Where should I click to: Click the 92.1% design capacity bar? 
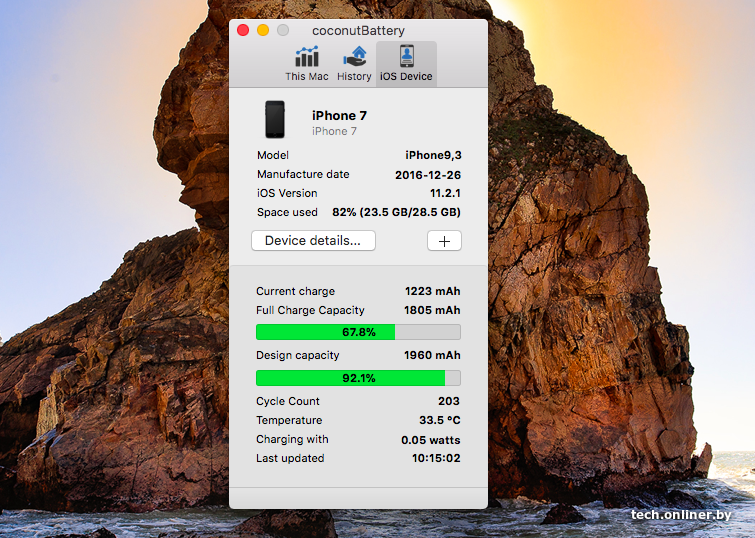click(x=358, y=378)
